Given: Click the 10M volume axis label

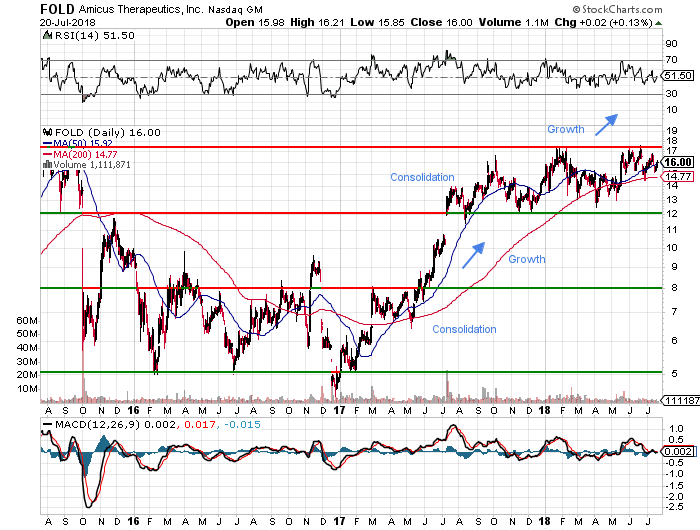Looking at the screenshot, I should [x=27, y=389].
